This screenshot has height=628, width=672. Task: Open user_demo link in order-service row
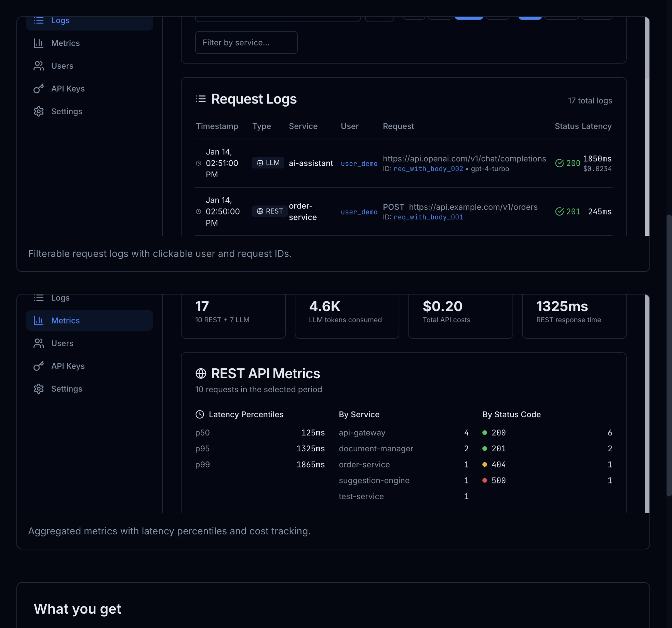pyautogui.click(x=359, y=212)
